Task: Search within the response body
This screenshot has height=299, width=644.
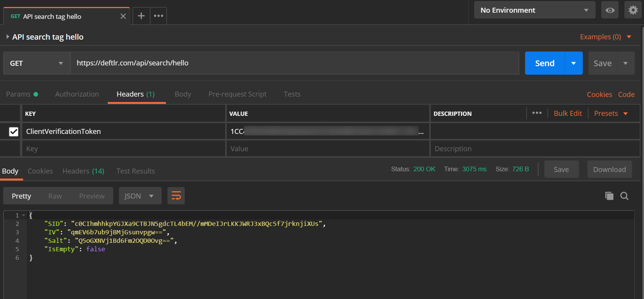Action: click(624, 196)
